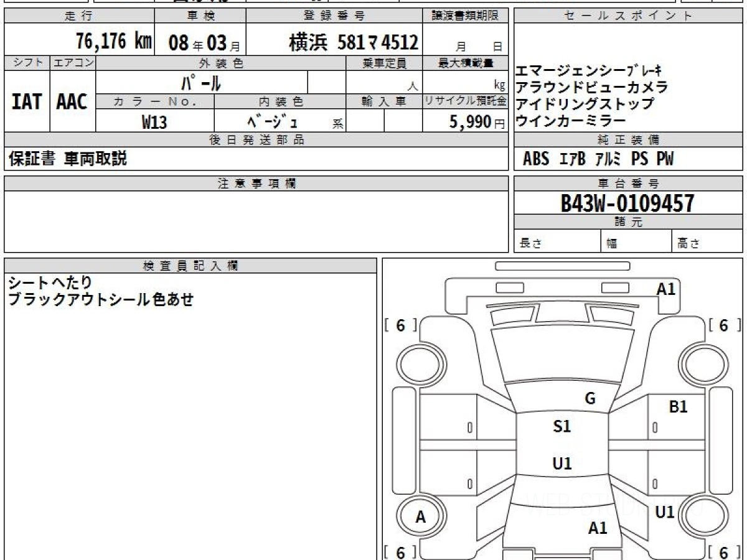Select the IAT shift value
This screenshot has width=747, height=560.
click(x=27, y=101)
